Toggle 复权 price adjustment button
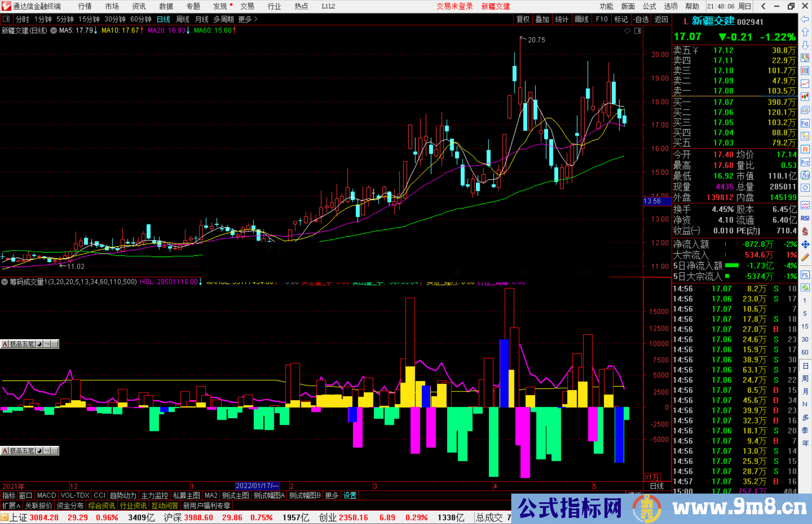Screen dimensions: 812x524 523,19
